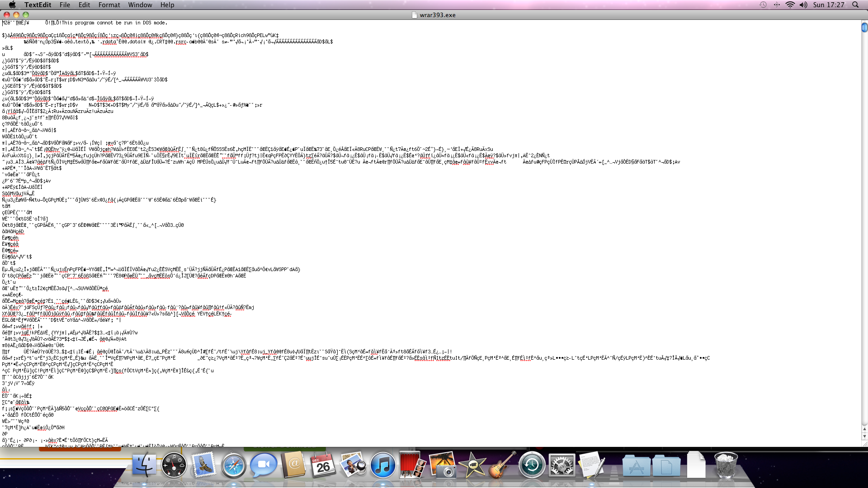Click scroll down arrow at bottom right

click(x=864, y=437)
